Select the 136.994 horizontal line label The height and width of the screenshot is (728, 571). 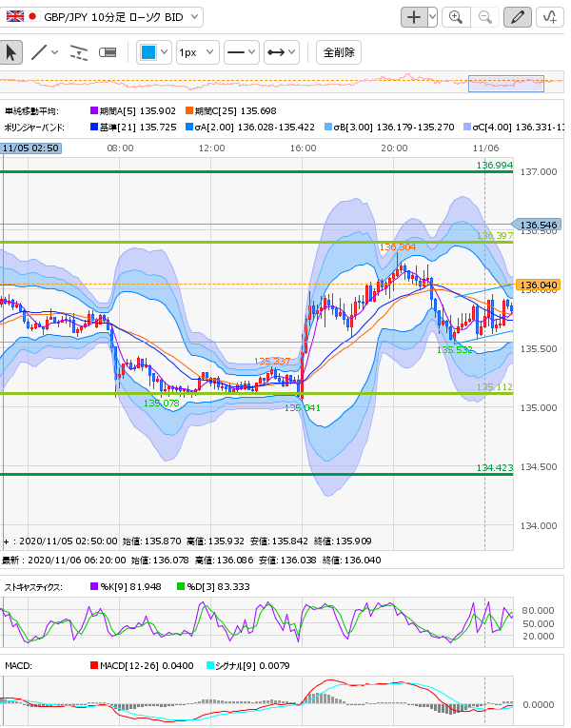tap(495, 166)
